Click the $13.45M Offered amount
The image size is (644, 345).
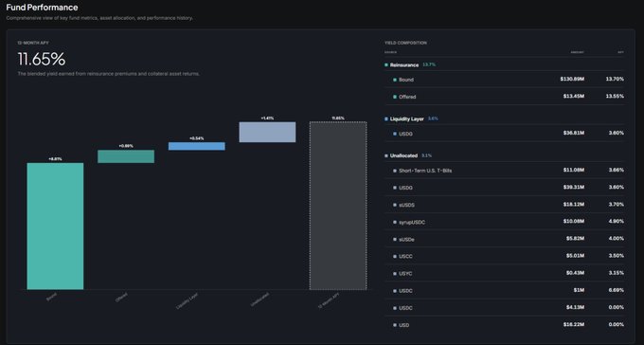pos(574,97)
